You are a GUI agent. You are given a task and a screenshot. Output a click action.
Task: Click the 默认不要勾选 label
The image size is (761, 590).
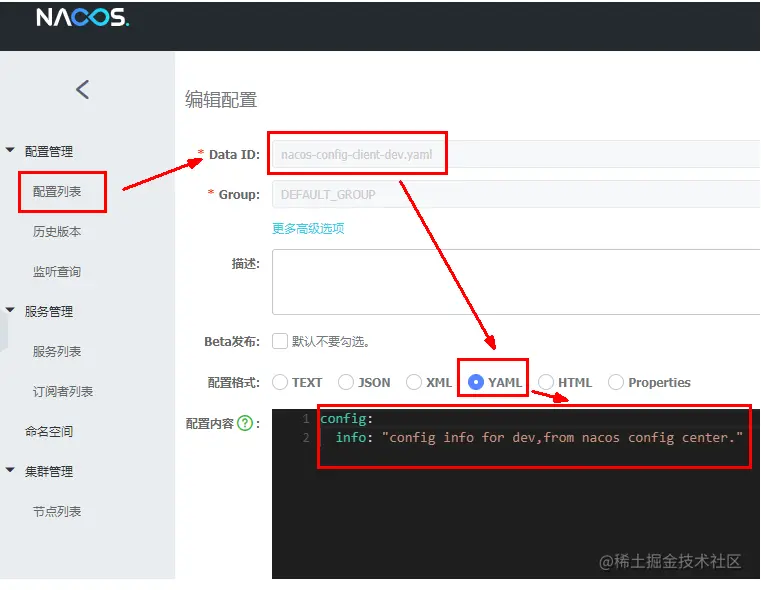(331, 342)
